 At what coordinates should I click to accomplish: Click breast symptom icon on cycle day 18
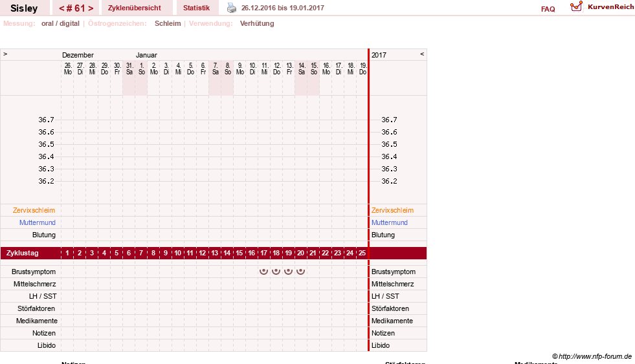pyautogui.click(x=276, y=272)
